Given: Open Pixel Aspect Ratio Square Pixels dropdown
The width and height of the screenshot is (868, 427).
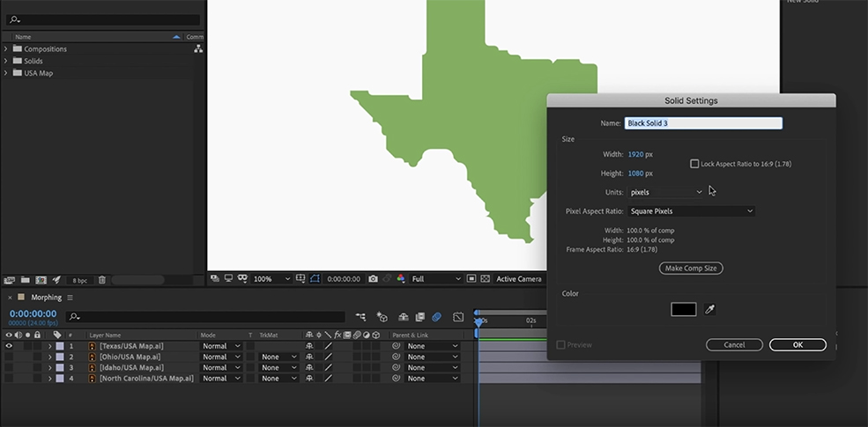Looking at the screenshot, I should pos(691,210).
